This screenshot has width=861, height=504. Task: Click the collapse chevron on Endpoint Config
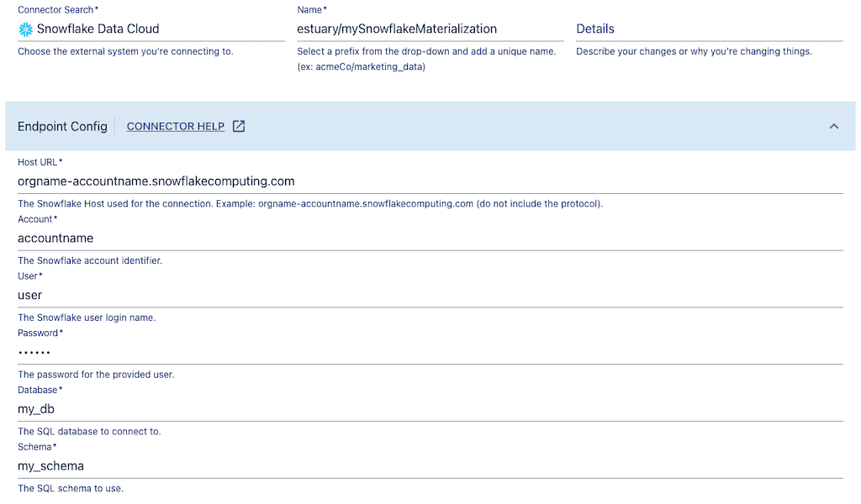pyautogui.click(x=833, y=126)
